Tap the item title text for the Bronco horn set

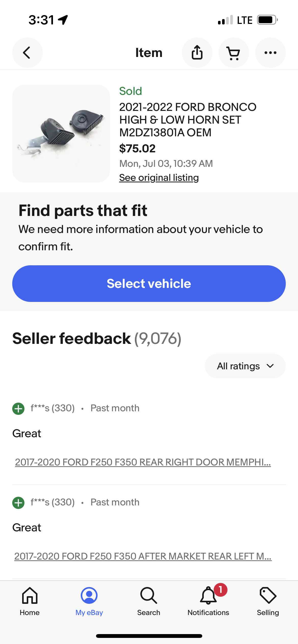188,120
